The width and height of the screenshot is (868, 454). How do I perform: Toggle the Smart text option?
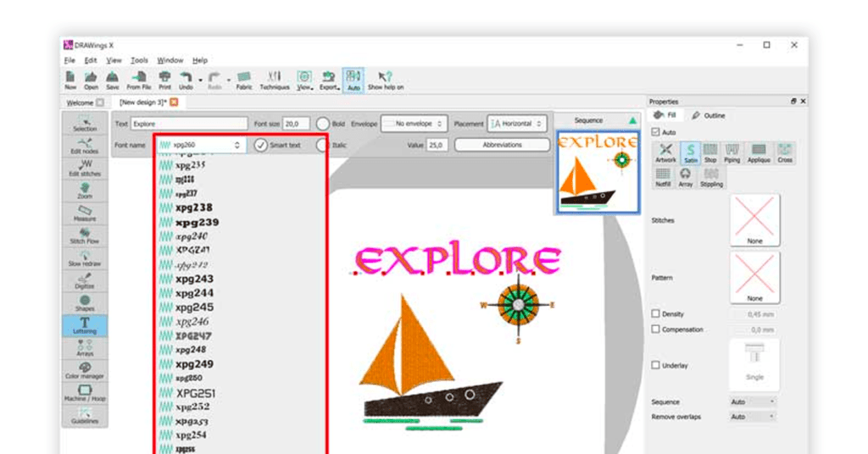coord(261,145)
